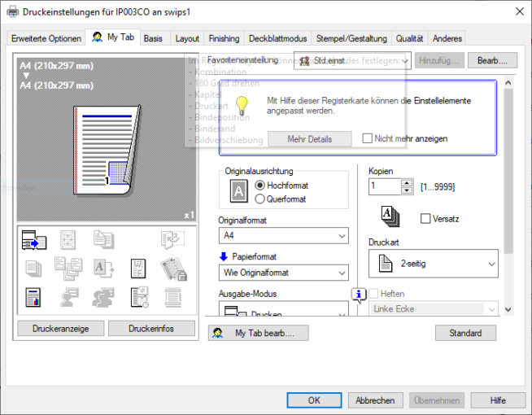
Task: Click the lightbulb hint icon
Action: [x=241, y=104]
